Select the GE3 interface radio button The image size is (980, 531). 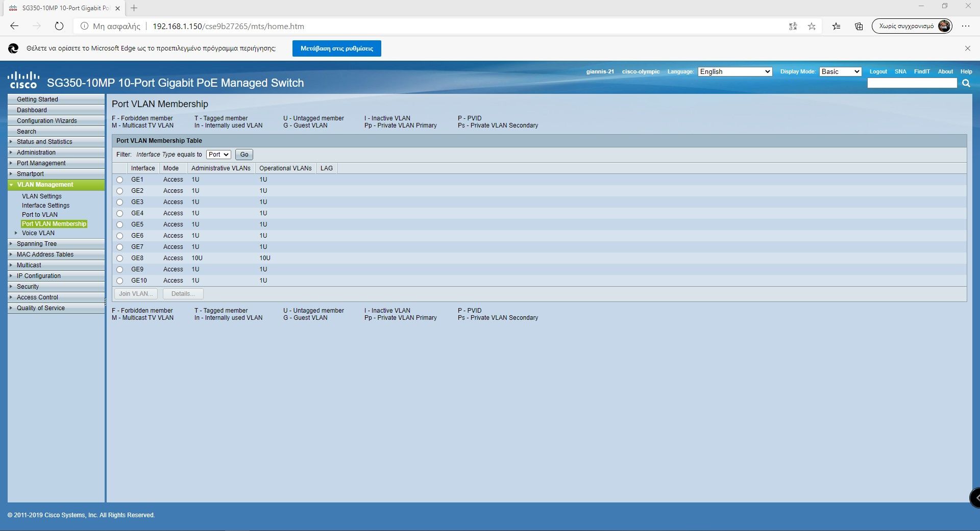pyautogui.click(x=120, y=202)
